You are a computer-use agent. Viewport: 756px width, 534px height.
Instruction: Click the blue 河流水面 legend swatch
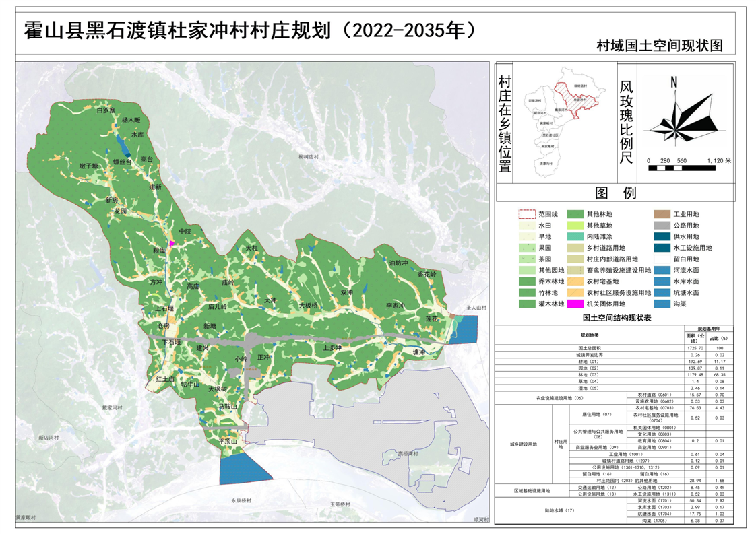click(x=662, y=271)
